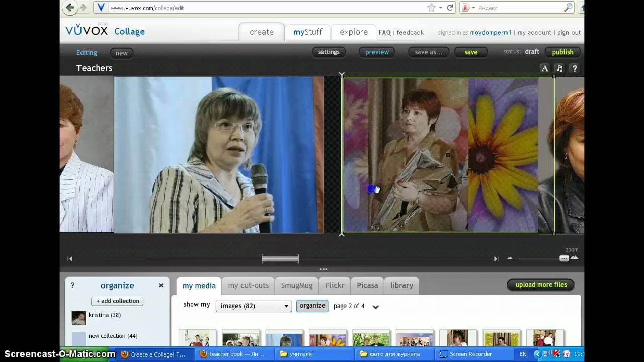This screenshot has width=644, height=362.
Task: Click the vuvox site favicon in address bar
Action: (x=101, y=8)
